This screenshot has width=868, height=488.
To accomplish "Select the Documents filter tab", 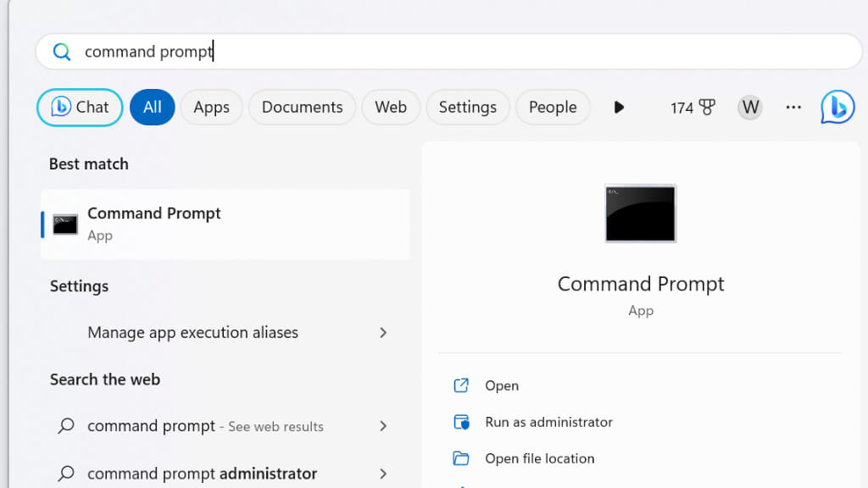I will point(302,108).
